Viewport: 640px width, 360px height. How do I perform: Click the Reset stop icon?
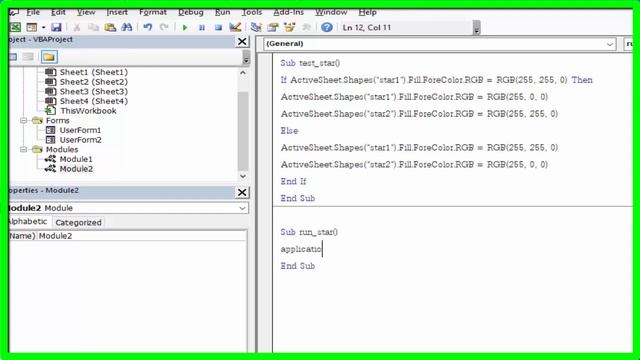pos(218,27)
